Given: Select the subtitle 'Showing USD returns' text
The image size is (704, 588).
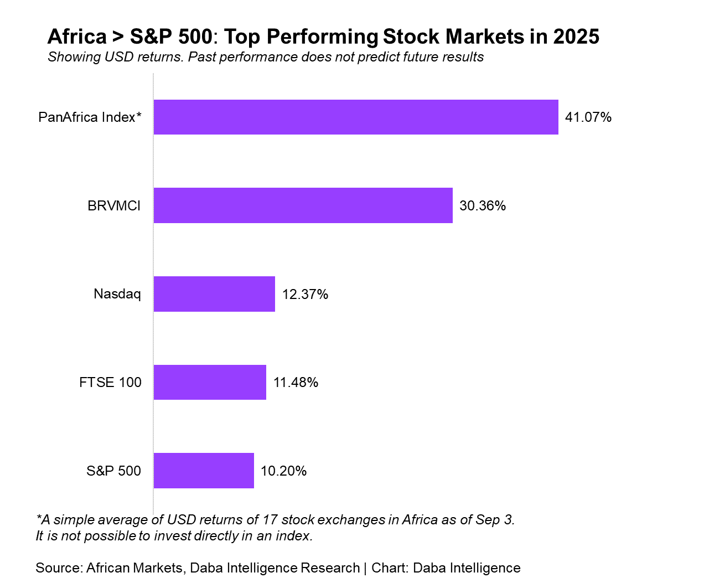Looking at the screenshot, I should click(266, 57).
